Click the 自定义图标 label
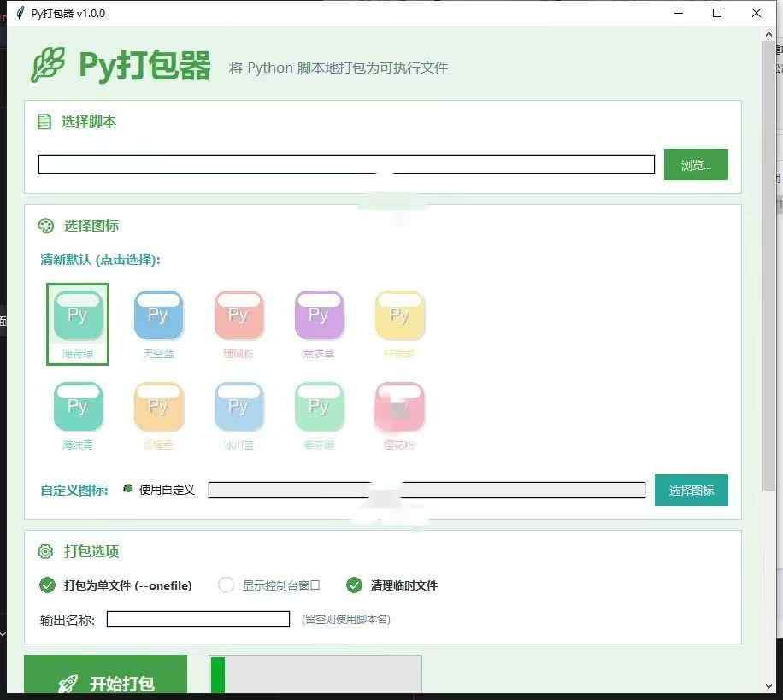Viewport: 783px width, 700px height. 74,491
